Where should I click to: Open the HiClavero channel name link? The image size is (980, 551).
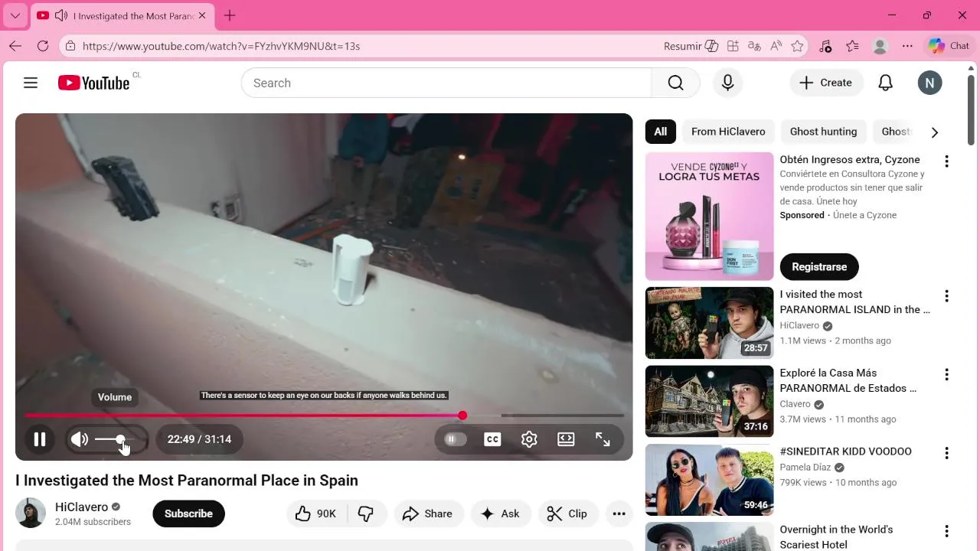[81, 507]
